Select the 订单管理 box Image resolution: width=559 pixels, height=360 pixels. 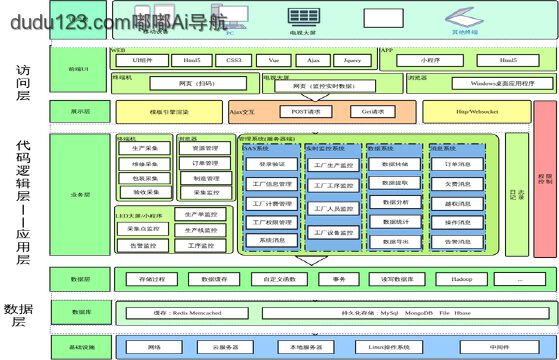[205, 163]
